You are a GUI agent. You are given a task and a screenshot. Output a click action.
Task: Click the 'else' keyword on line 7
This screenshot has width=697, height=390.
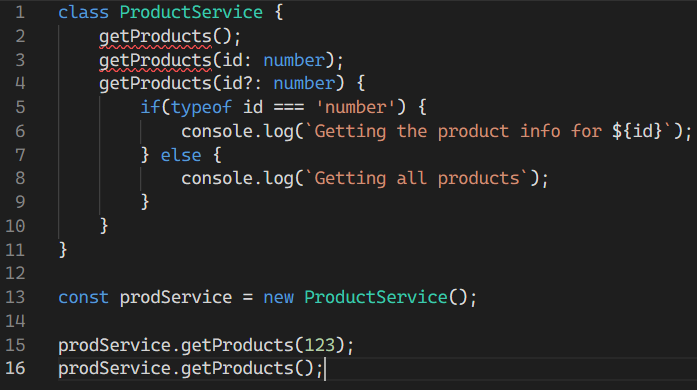click(x=181, y=155)
